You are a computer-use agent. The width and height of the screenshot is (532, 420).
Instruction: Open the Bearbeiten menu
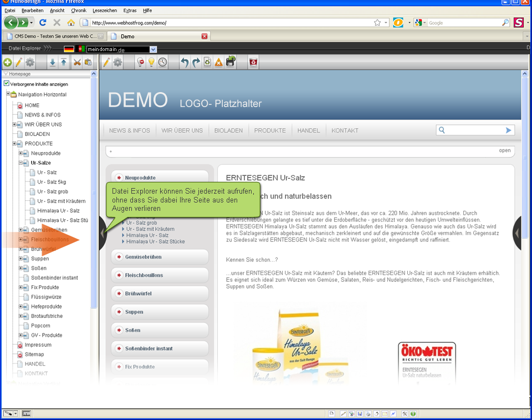33,11
